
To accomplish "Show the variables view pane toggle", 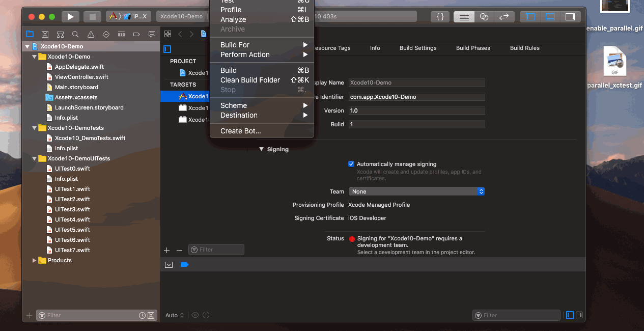I will (570, 315).
